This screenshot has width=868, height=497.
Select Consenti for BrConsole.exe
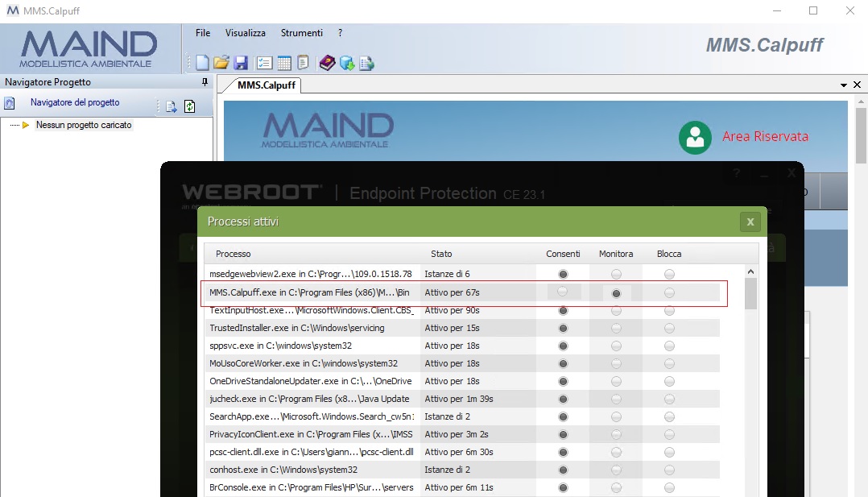[563, 487]
